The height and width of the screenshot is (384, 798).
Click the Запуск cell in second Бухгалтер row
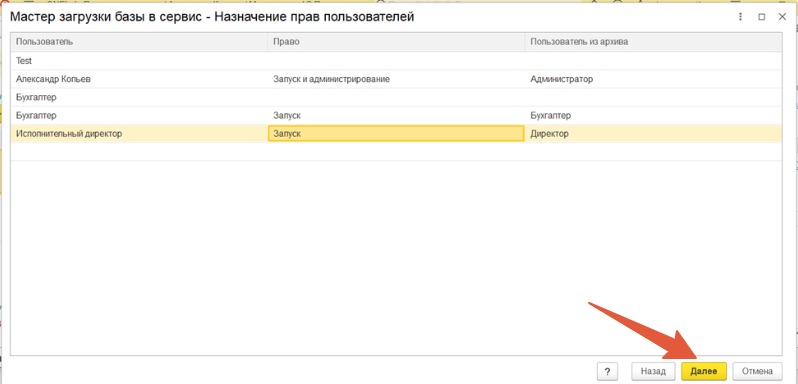(396, 115)
